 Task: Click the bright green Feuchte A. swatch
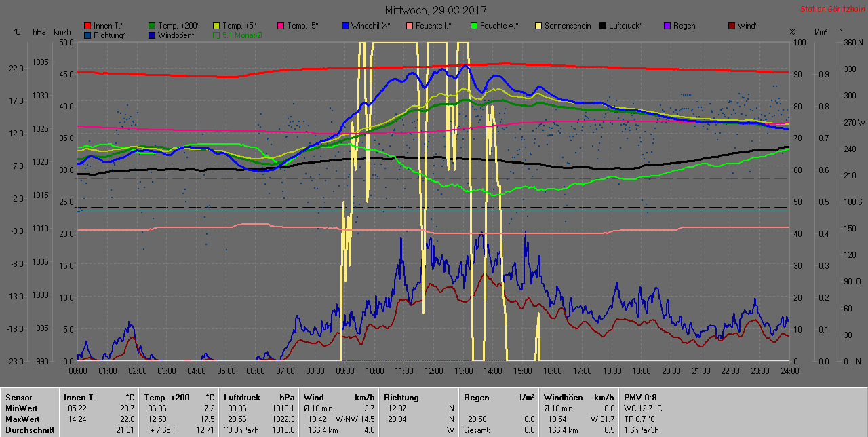pos(474,26)
